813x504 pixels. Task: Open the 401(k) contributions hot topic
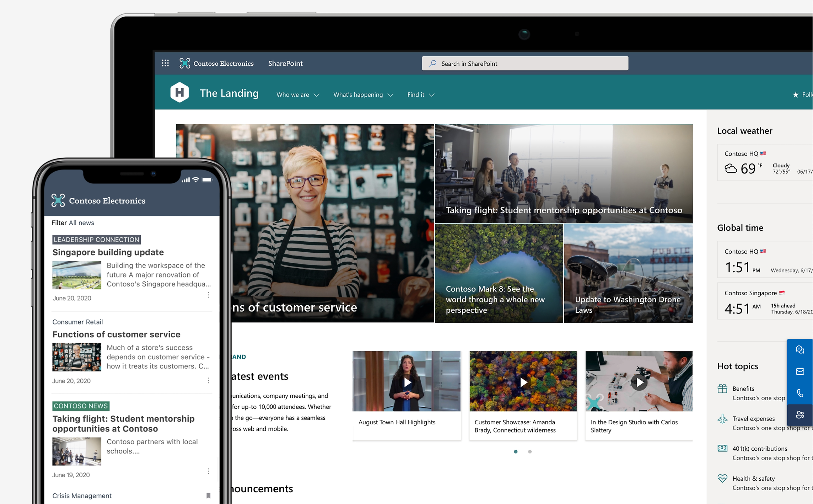[759, 449]
